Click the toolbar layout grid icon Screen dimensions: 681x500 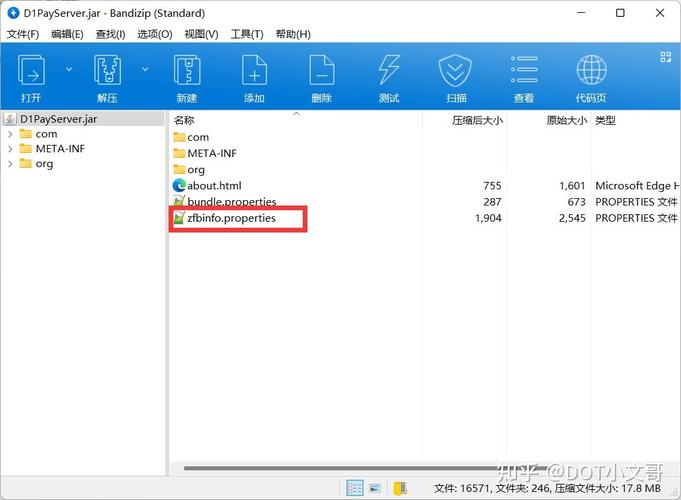pos(665,57)
